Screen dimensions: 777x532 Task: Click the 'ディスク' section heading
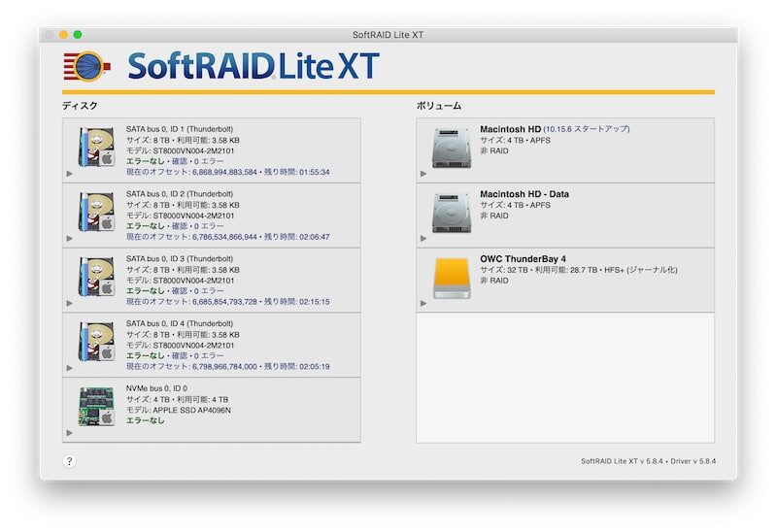80,106
